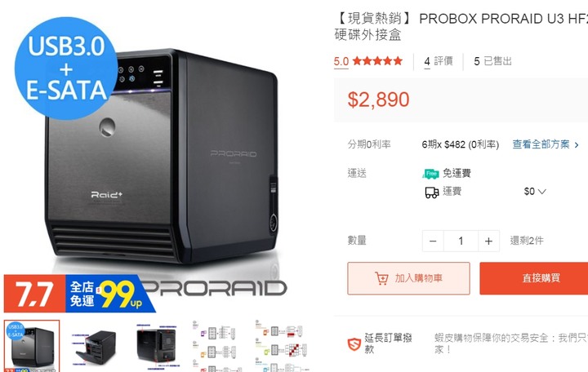This screenshot has width=588, height=372.
Task: Click the five-star rating icons
Action: pos(377,60)
